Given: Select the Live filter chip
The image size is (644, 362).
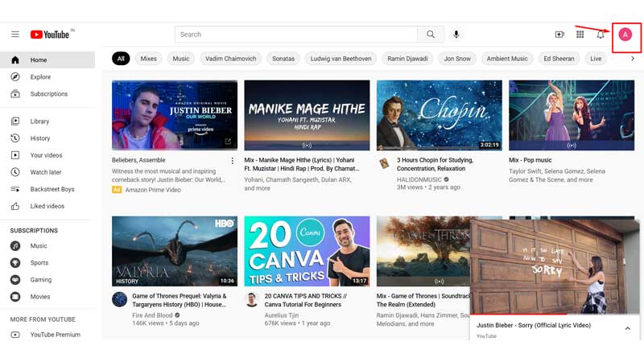Looking at the screenshot, I should [596, 59].
